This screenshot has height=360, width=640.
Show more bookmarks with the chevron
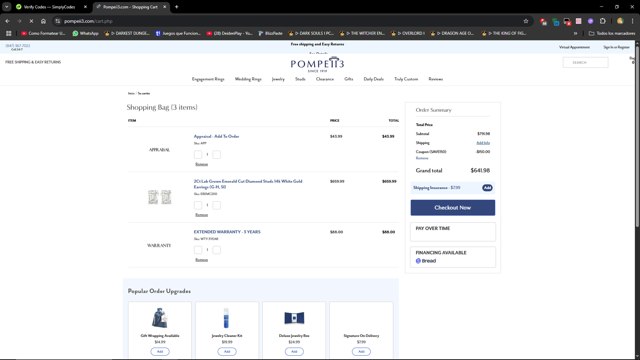(x=576, y=33)
